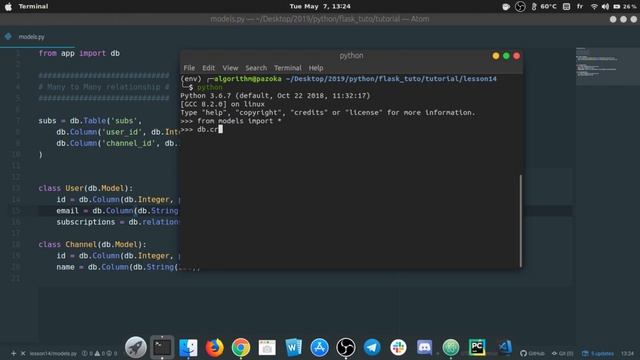Open Slack from the dock
The height and width of the screenshot is (360, 640).
tap(398, 348)
